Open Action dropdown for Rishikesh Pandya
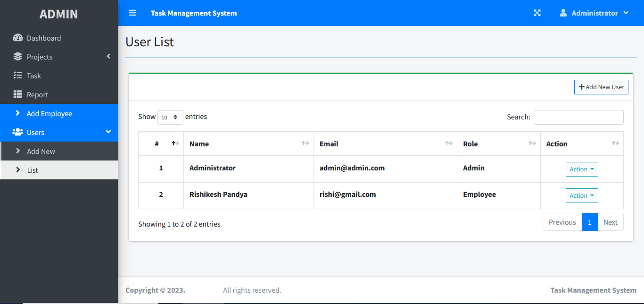The width and height of the screenshot is (644, 304). coord(582,195)
